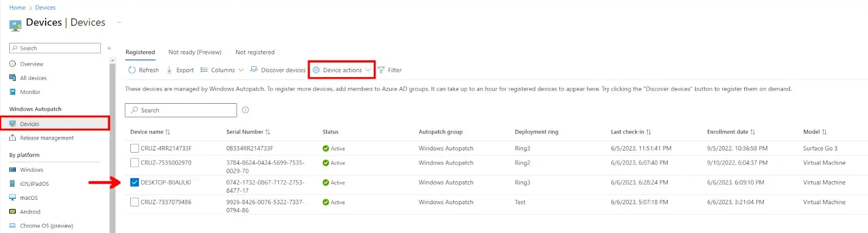Image resolution: width=868 pixels, height=233 pixels.
Task: Click the Chrome OS platform icon
Action: (x=12, y=225)
